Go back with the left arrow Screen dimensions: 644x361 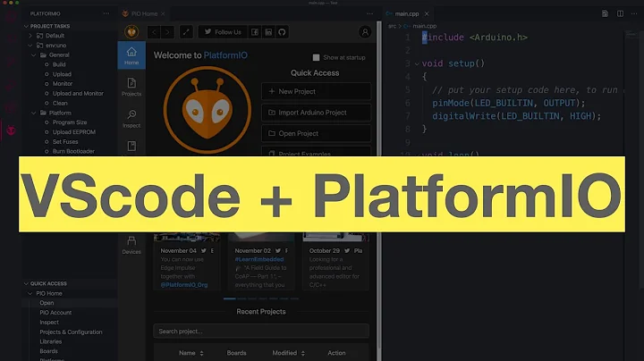154,32
